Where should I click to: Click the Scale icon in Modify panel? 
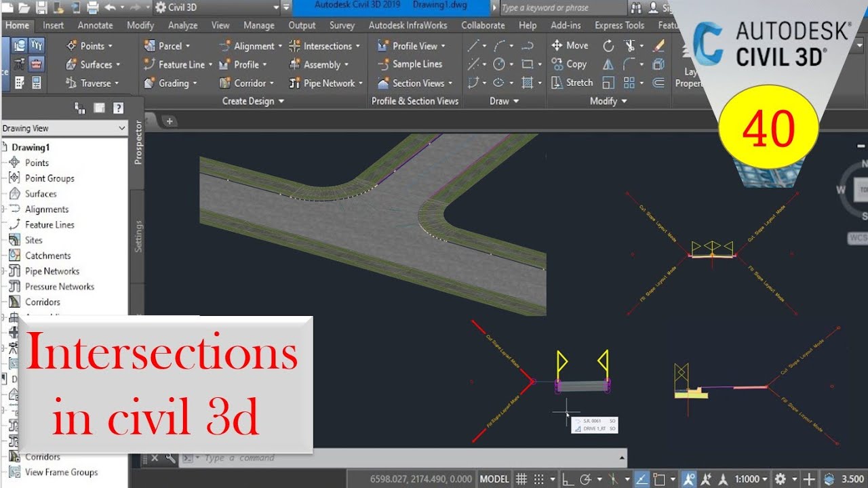tap(608, 83)
